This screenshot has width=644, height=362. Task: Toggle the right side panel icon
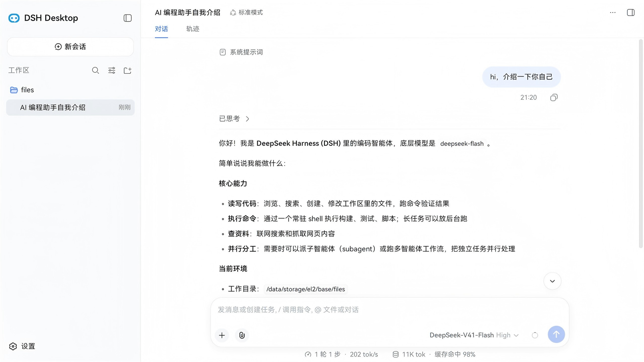(x=631, y=12)
